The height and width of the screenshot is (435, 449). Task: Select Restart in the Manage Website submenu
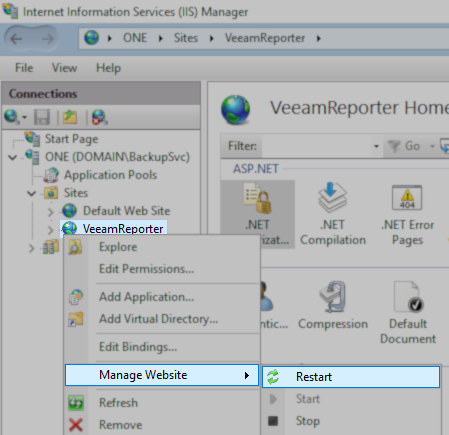(x=351, y=377)
